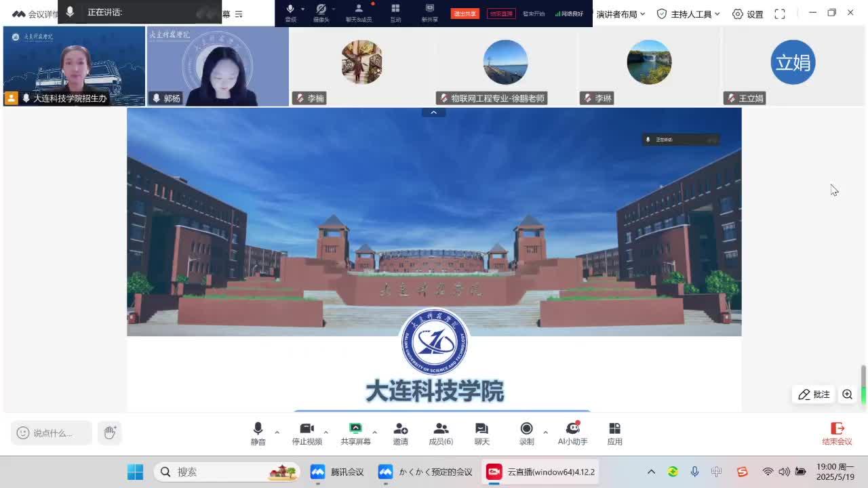Mute microphone with the 静音 button
868x488 pixels.
tap(258, 434)
